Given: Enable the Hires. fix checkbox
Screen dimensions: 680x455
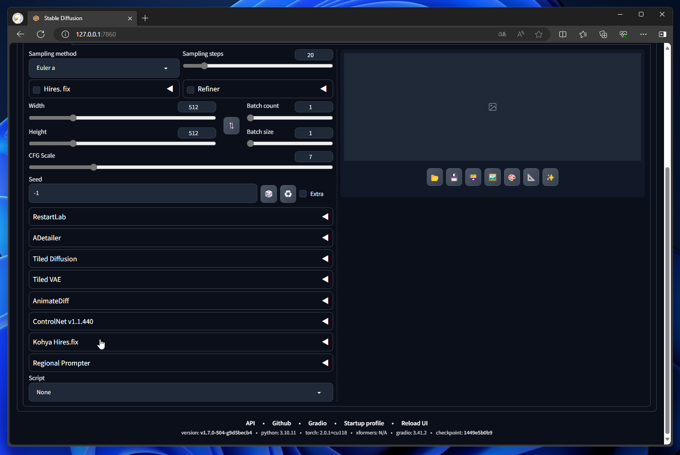Looking at the screenshot, I should pos(36,89).
